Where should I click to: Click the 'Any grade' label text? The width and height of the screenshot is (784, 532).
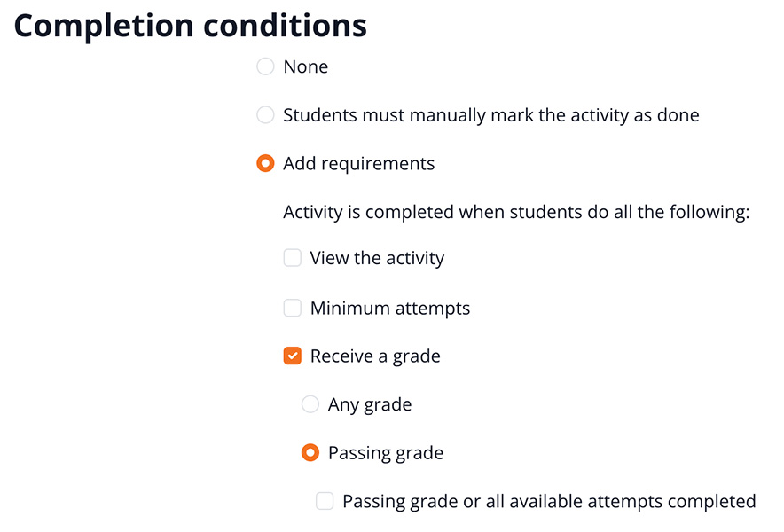(x=370, y=405)
